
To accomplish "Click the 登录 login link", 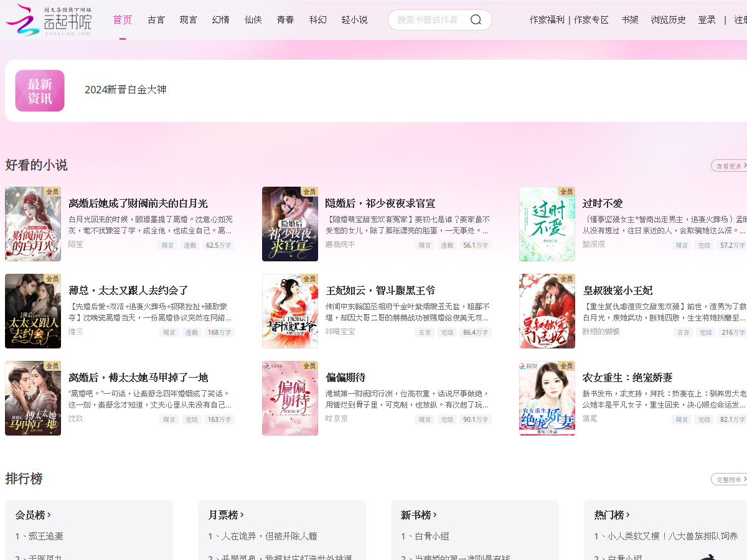I will point(707,20).
